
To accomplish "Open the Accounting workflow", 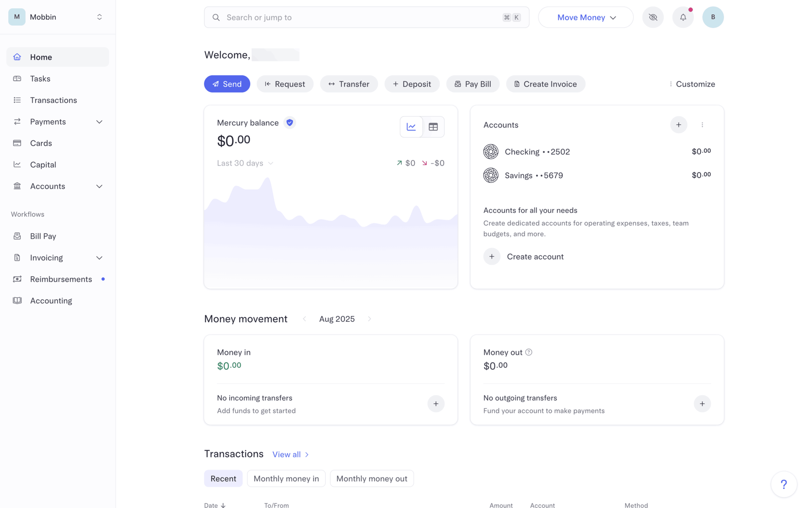I will pos(58,301).
